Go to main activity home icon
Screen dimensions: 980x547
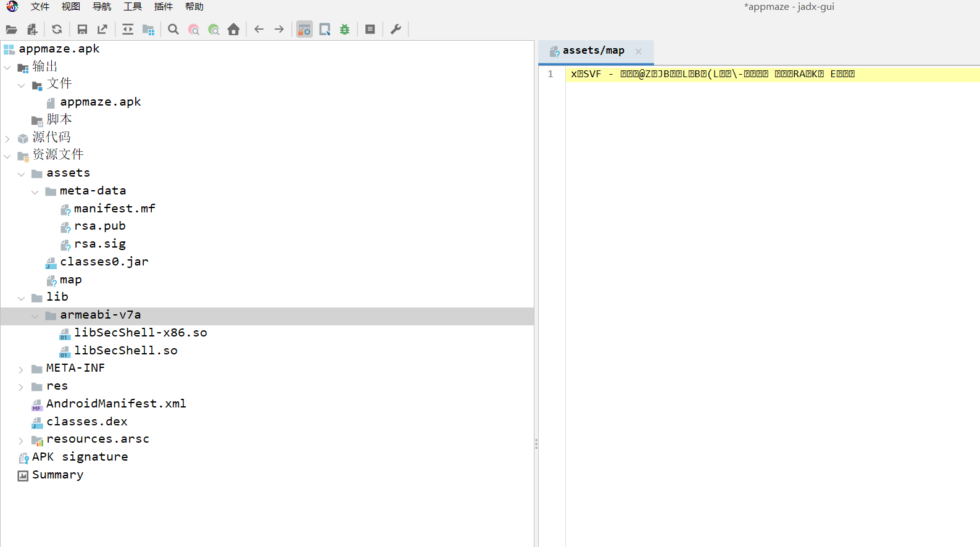point(233,29)
